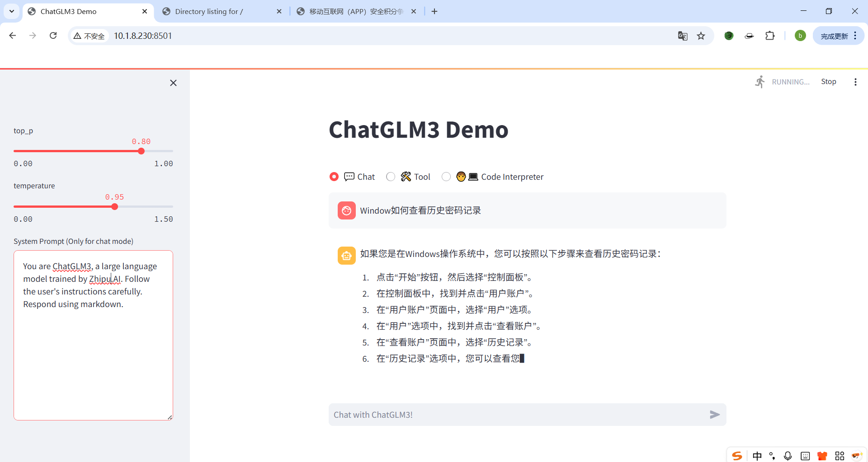Select the Chat mode radio button
This screenshot has height=462, width=868.
coord(334,177)
